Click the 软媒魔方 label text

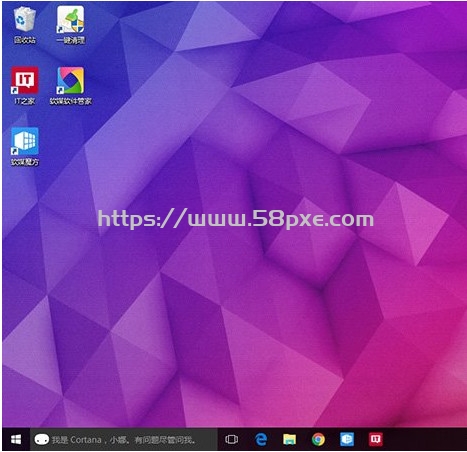pyautogui.click(x=25, y=162)
